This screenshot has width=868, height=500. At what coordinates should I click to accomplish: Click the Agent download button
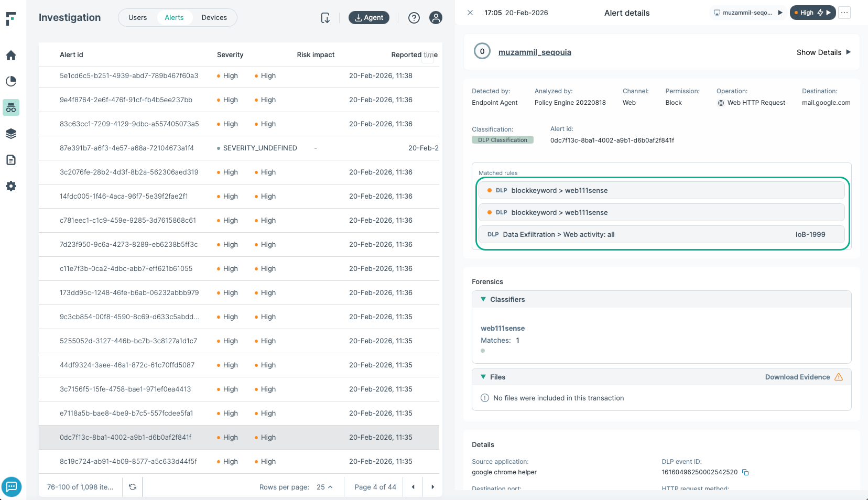(368, 18)
